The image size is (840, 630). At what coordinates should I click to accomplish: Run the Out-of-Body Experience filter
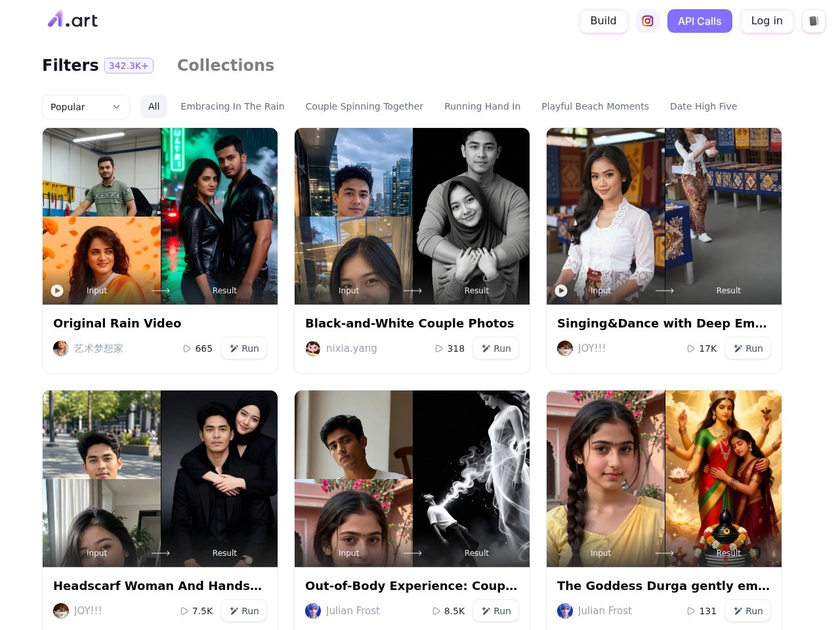coord(496,611)
